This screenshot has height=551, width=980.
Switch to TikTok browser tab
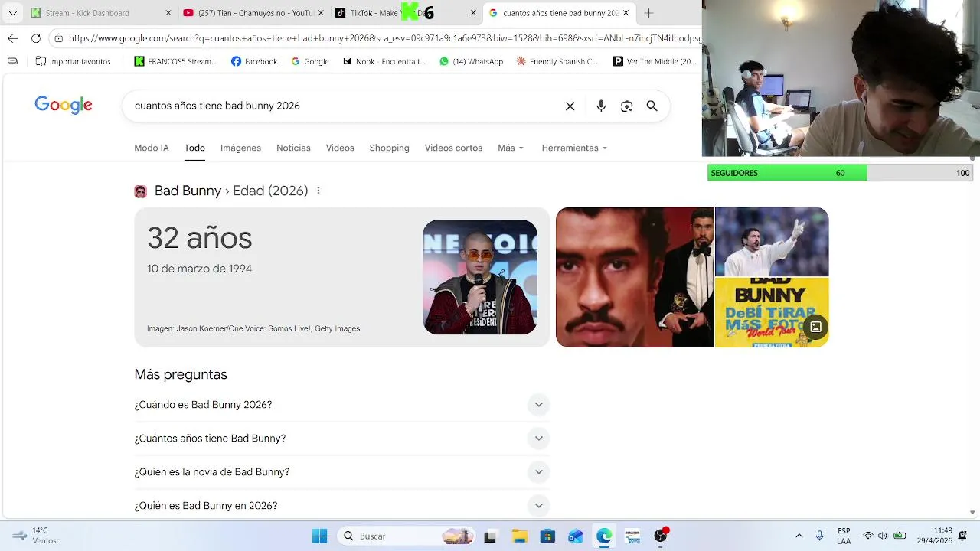pos(374,13)
